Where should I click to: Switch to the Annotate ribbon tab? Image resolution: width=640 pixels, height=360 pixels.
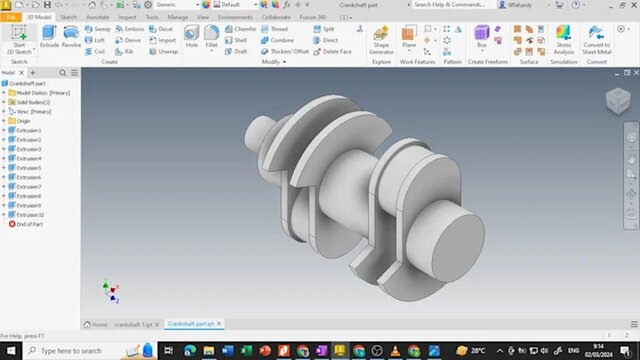98,17
